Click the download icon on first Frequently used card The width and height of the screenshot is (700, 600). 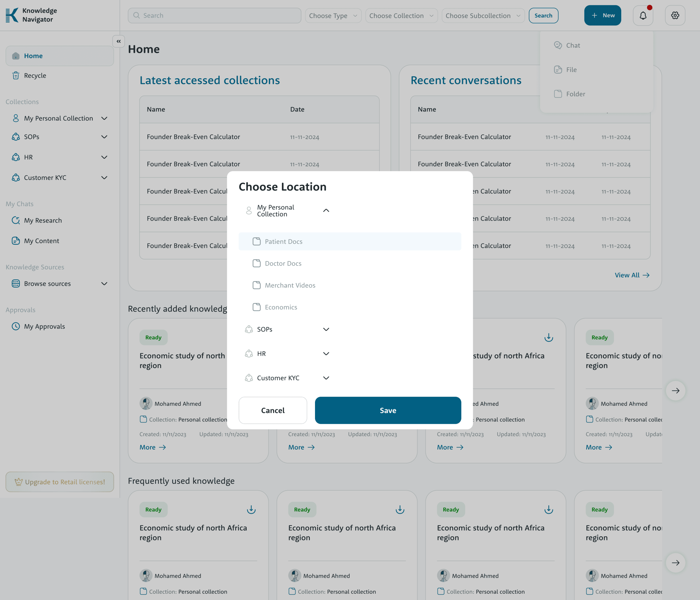click(x=251, y=509)
